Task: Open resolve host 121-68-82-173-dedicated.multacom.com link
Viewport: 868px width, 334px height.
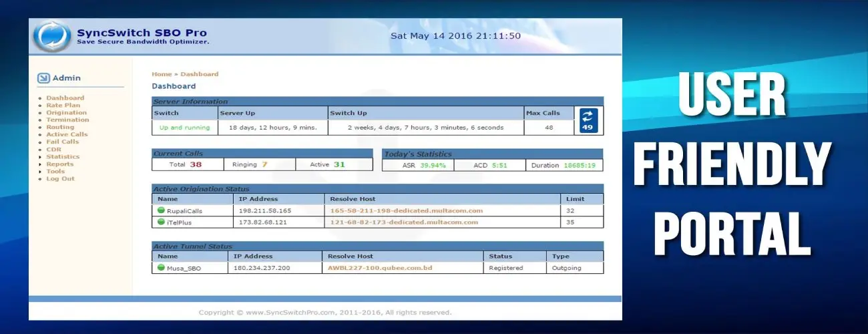Action: [404, 222]
